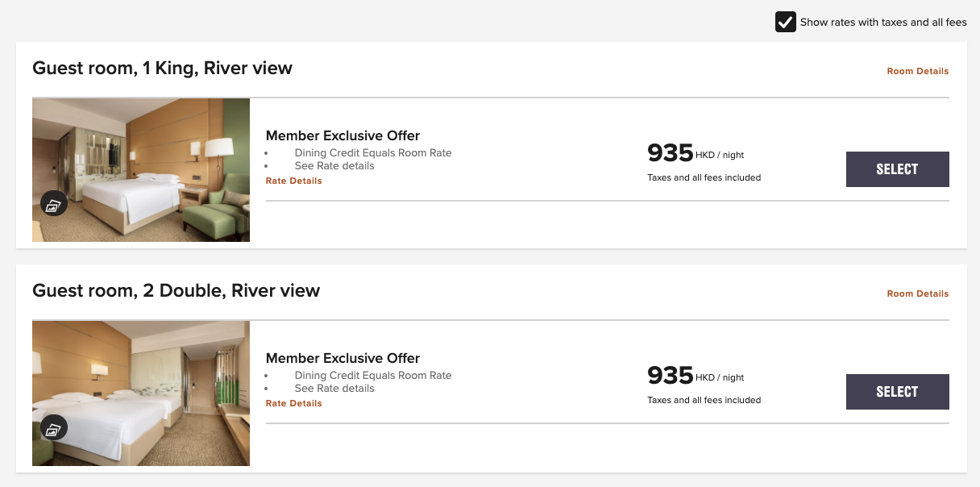This screenshot has width=980, height=487.
Task: Click Member Exclusive Offer title for 2 Double room
Action: coord(343,358)
